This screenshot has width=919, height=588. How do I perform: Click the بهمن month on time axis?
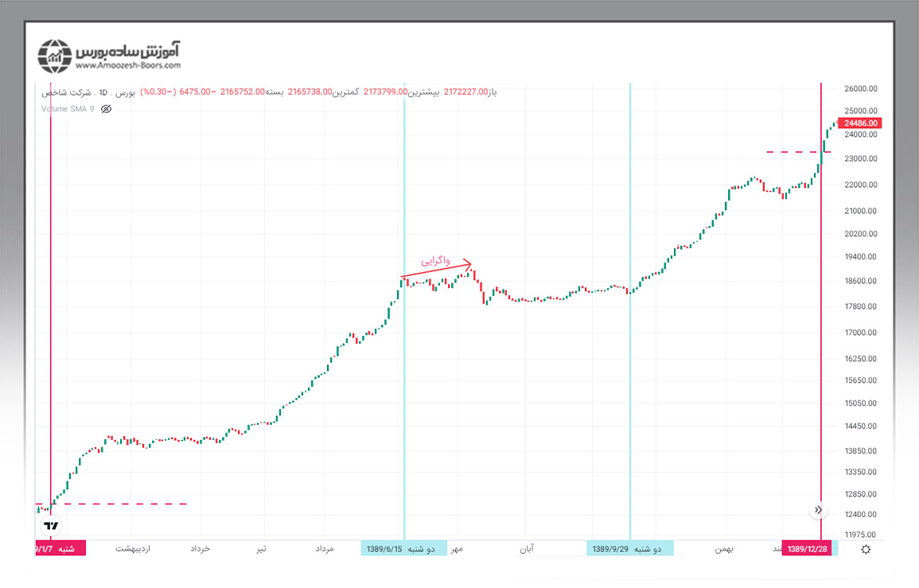click(723, 549)
